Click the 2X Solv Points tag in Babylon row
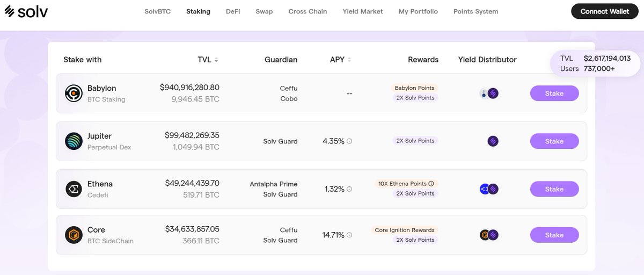 click(x=415, y=98)
